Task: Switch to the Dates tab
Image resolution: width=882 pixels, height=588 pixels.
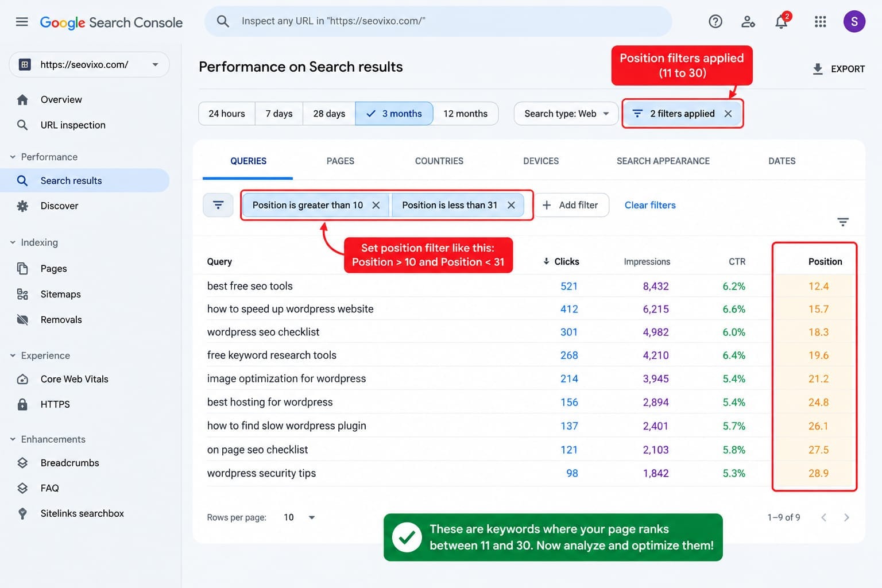Action: (x=782, y=161)
